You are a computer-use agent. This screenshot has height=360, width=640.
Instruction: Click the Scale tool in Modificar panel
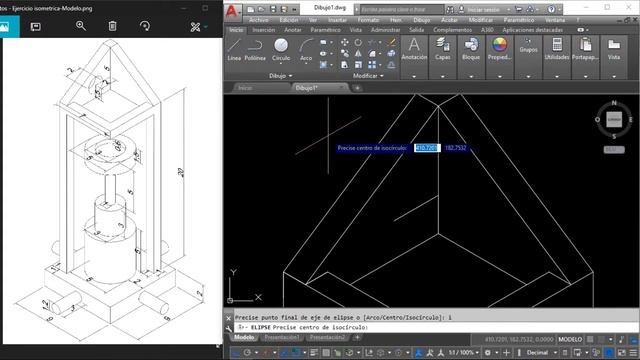coord(358,64)
